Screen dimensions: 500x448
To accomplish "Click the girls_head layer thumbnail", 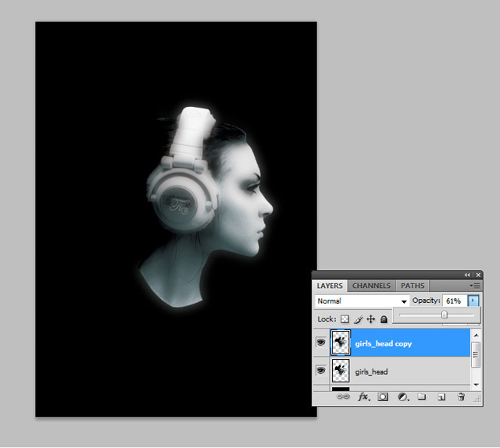I will [341, 371].
